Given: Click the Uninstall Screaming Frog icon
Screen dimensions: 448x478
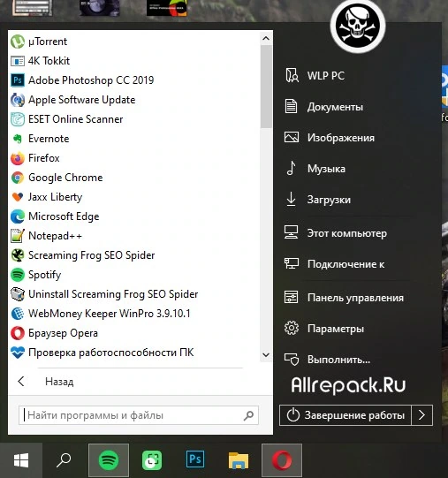Looking at the screenshot, I should 18,294.
